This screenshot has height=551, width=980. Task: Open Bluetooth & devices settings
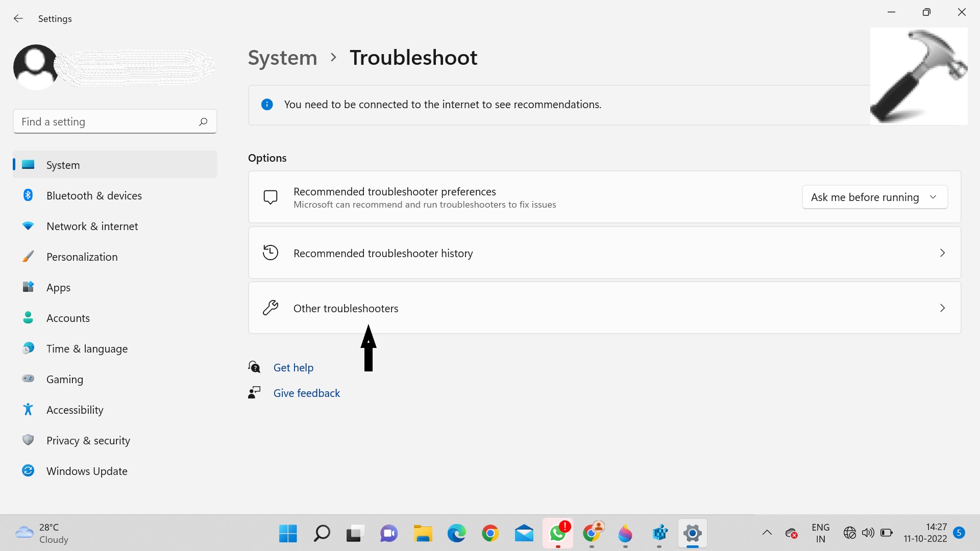(94, 195)
